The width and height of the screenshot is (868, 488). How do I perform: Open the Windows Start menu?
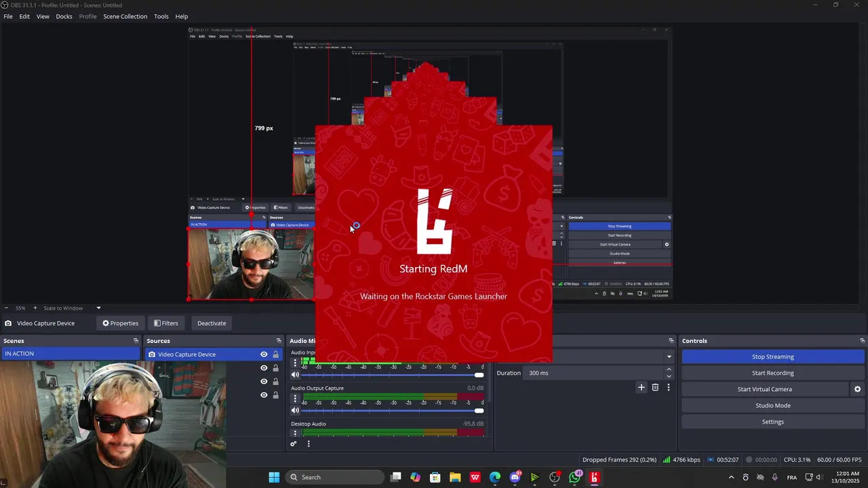point(274,477)
